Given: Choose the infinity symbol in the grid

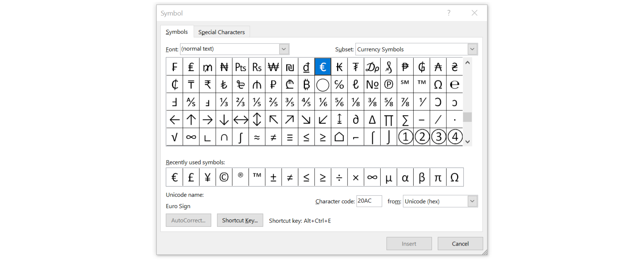Looking at the screenshot, I should (191, 137).
